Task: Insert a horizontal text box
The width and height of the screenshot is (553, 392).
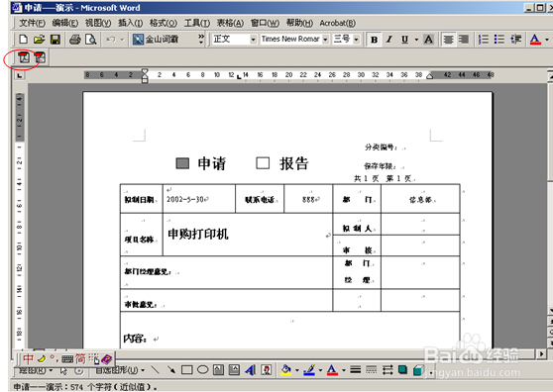Action: 219,370
